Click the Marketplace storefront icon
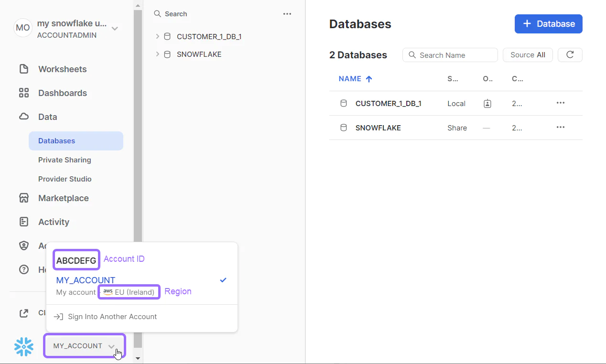 pyautogui.click(x=24, y=198)
